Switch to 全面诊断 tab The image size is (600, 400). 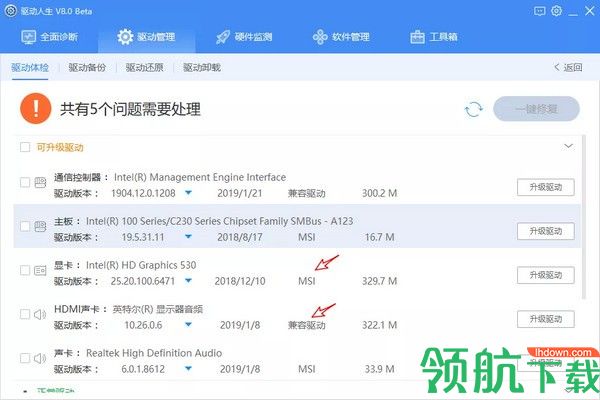pos(49,37)
